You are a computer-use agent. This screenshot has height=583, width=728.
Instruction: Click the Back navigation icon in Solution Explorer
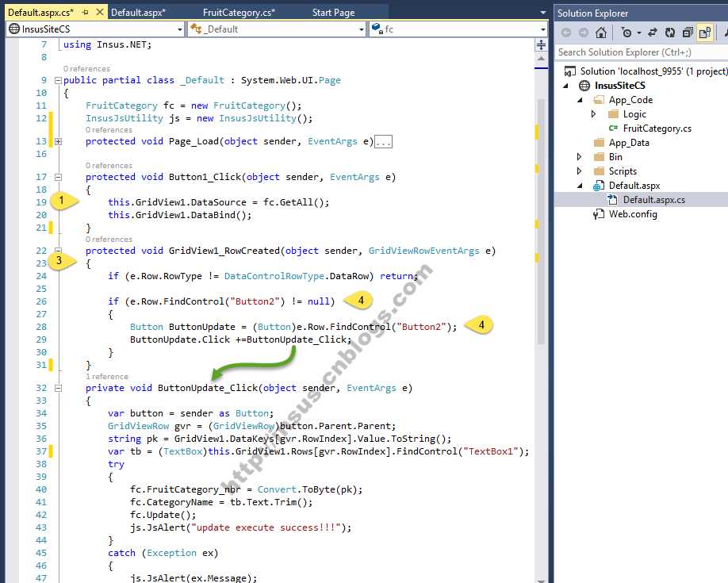pos(566,33)
